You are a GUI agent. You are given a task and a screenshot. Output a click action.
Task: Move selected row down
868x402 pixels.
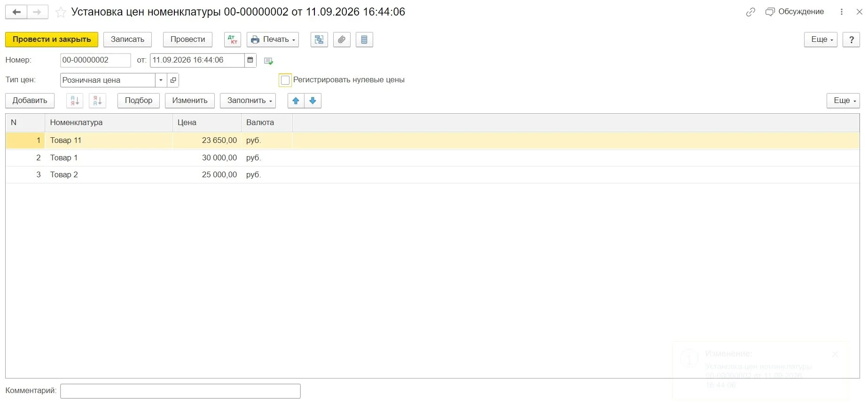(313, 101)
